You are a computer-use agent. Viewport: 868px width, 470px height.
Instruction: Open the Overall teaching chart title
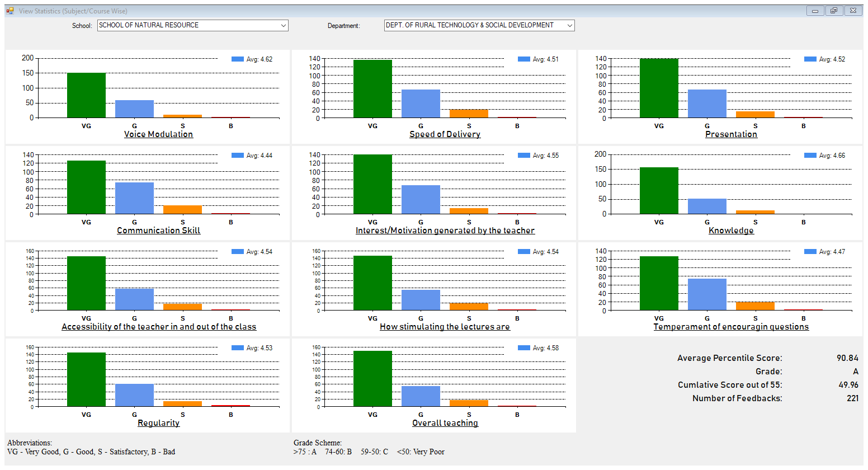click(445, 423)
